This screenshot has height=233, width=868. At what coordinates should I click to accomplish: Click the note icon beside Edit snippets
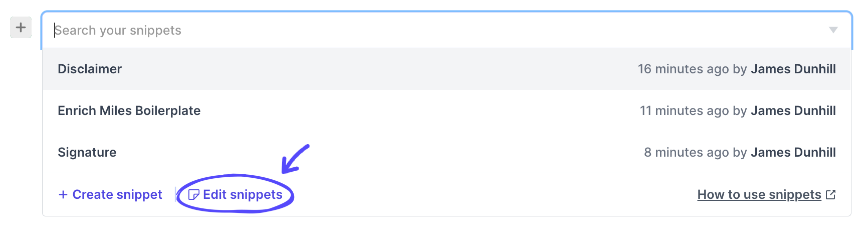point(193,195)
